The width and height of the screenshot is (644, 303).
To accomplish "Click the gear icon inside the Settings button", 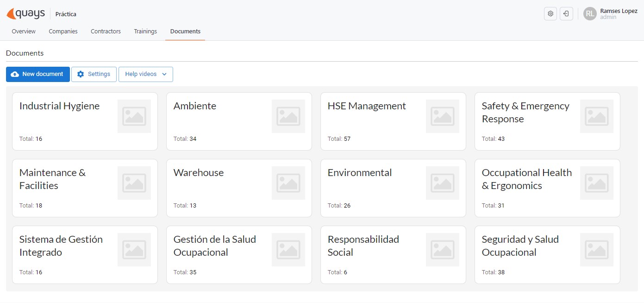I will pos(81,74).
